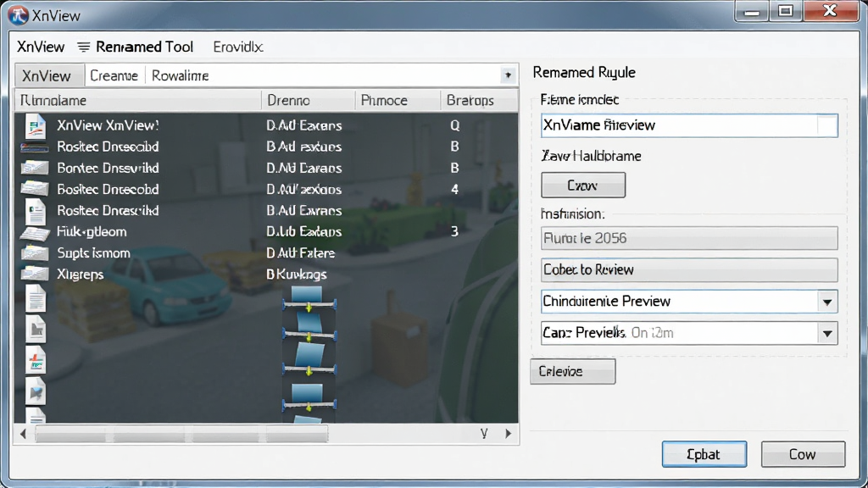This screenshot has width=868, height=488.
Task: Click the horizontal scrollbar right arrow
Action: pos(508,434)
